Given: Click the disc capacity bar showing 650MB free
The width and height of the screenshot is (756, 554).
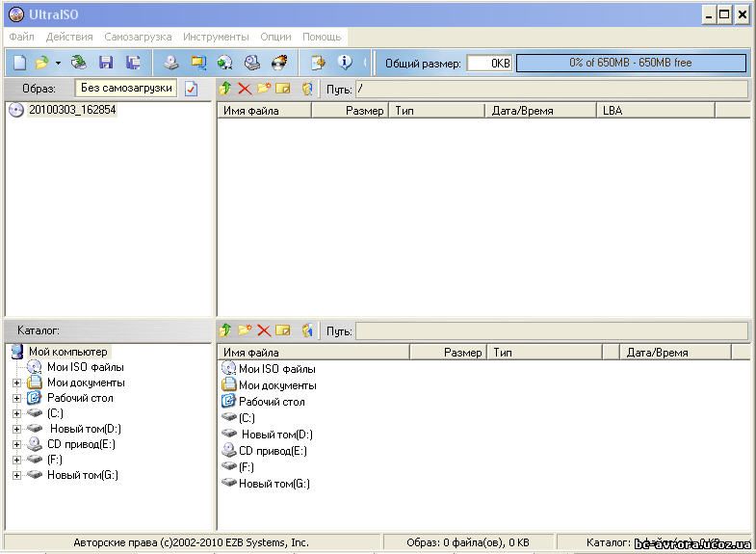Looking at the screenshot, I should tap(631, 63).
